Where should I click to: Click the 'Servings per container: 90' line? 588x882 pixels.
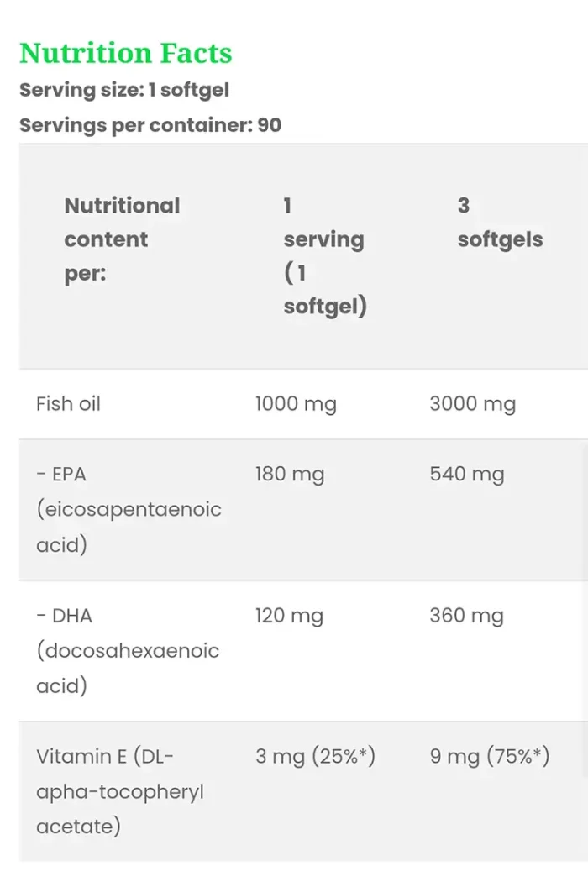coord(150,125)
